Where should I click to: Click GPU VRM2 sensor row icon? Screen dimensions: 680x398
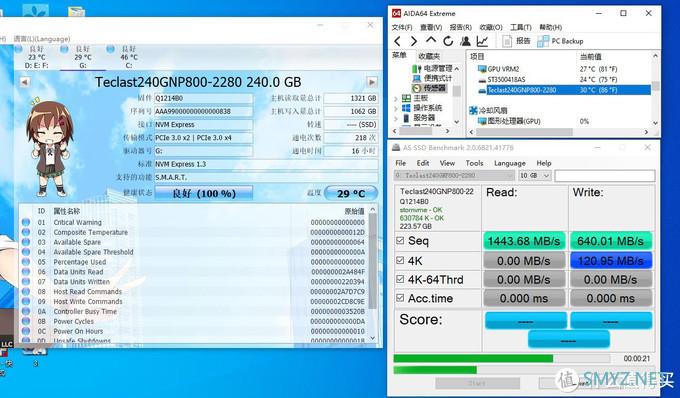tap(482, 69)
